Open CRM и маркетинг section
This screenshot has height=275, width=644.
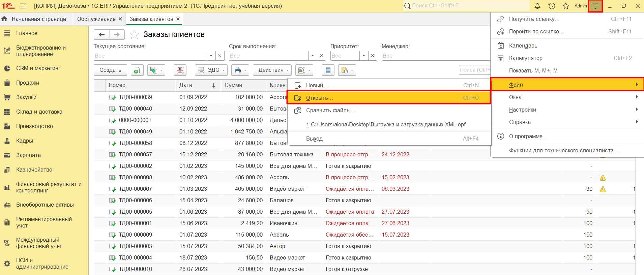pyautogui.click(x=44, y=68)
